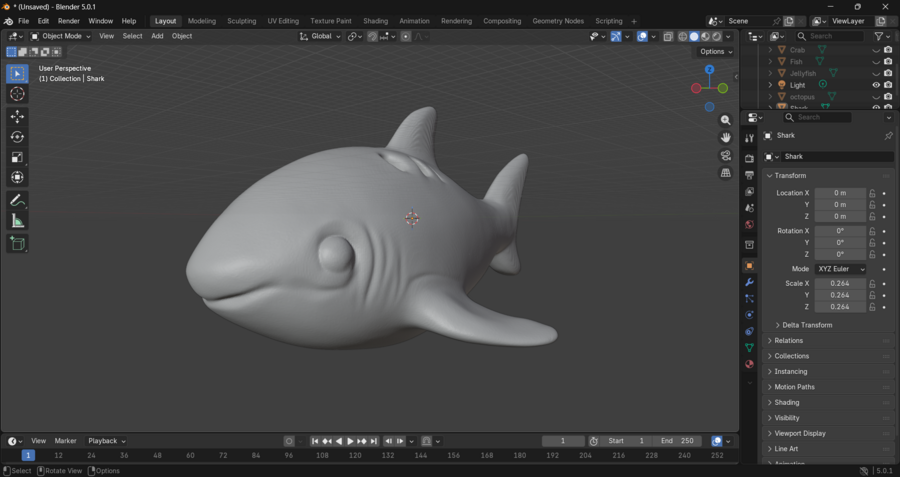Click the Z axis on the navigation gizmo
Viewport: 900px width, 477px height.
pos(709,70)
